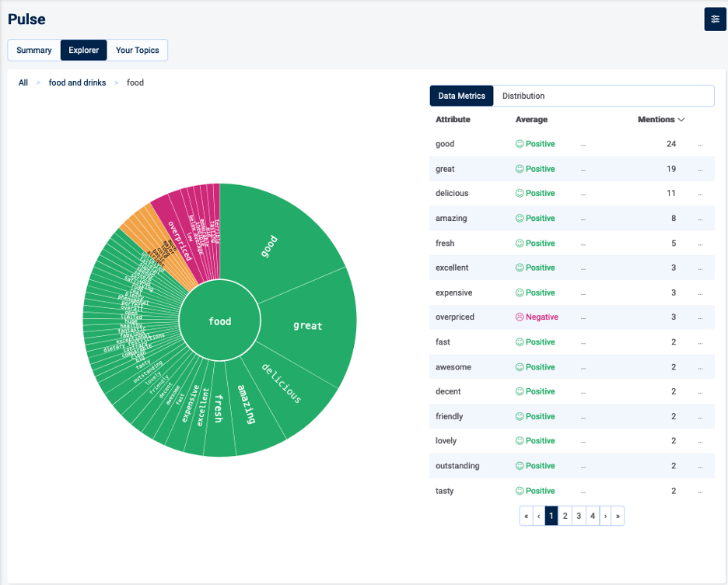
Task: Jump to the last page with the double-arrow icon
Action: 618,516
